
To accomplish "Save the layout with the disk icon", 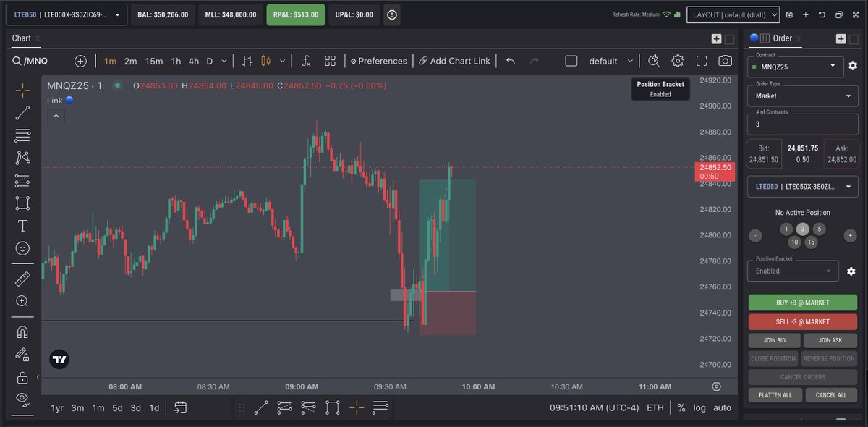I will pos(789,14).
